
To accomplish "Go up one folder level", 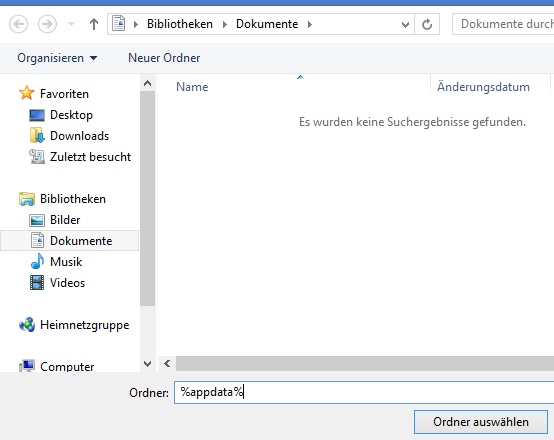I will pyautogui.click(x=94, y=24).
